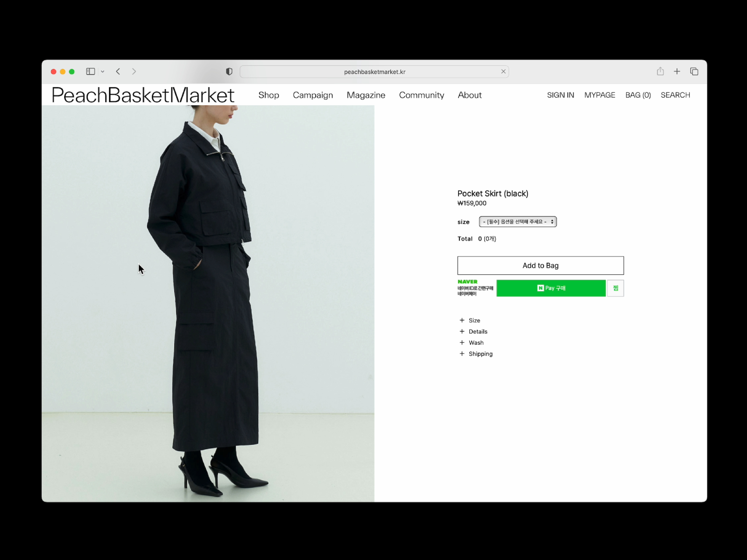Open the Campaign menu item

(x=313, y=95)
